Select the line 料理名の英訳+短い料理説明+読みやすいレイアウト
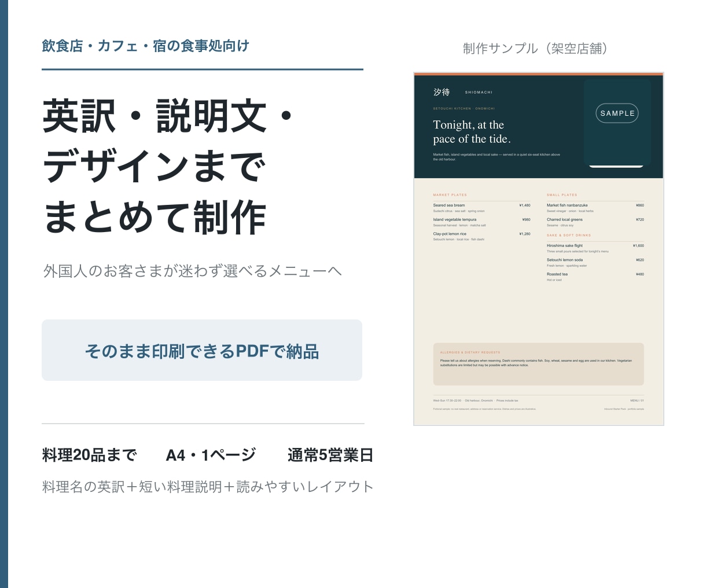 tap(208, 487)
